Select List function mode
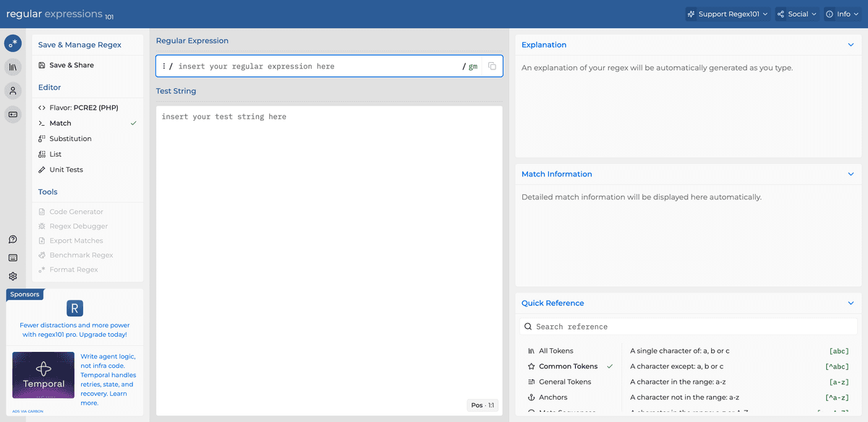868x422 pixels. point(88,155)
